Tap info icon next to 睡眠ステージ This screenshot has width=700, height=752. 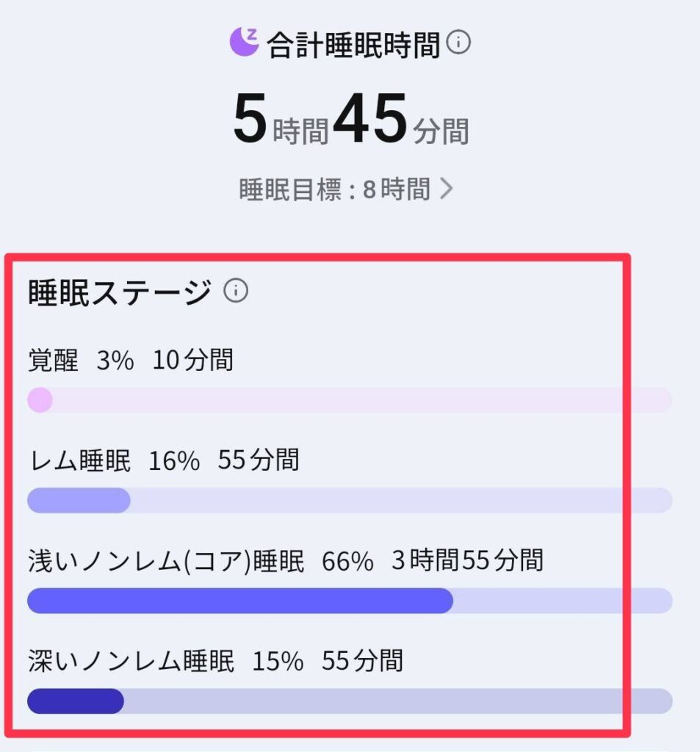pyautogui.click(x=235, y=291)
